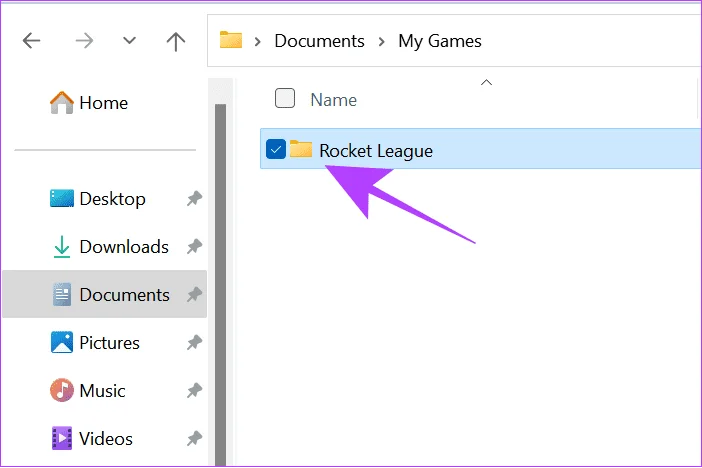This screenshot has width=702, height=468.
Task: Expand chevron before My Games breadcrumb
Action: point(381,42)
